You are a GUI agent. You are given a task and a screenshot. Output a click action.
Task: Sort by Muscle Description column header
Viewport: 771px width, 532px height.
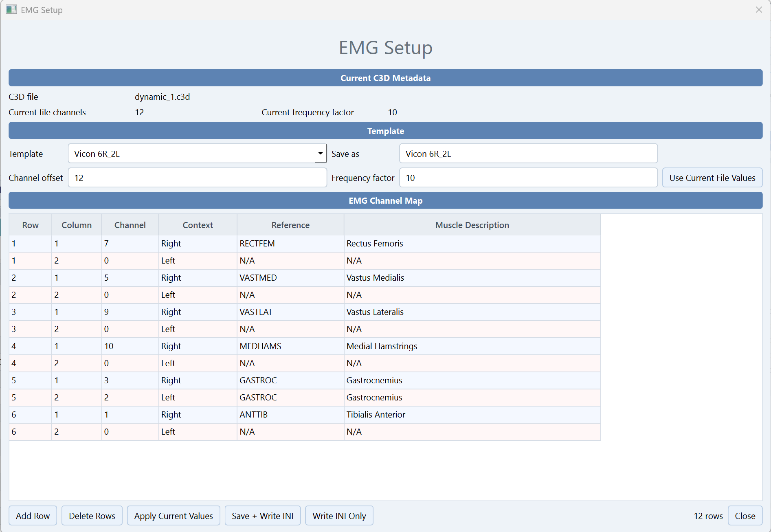coord(472,225)
